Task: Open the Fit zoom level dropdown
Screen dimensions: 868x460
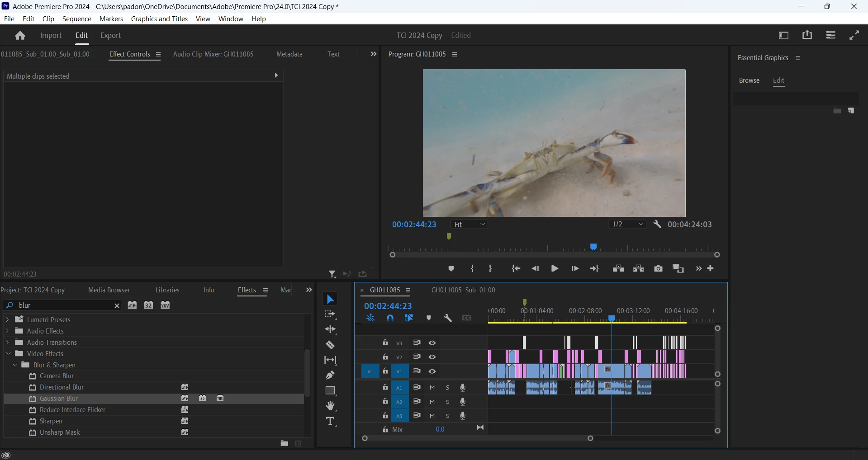Action: 469,225
